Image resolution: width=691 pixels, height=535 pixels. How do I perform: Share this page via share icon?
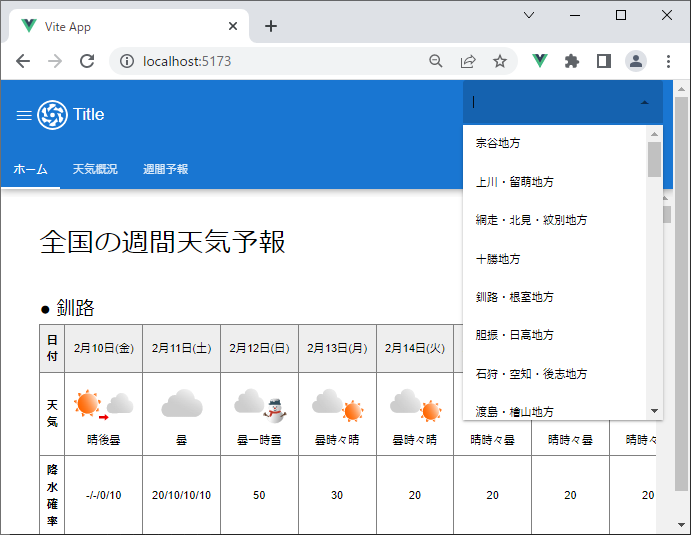468,61
